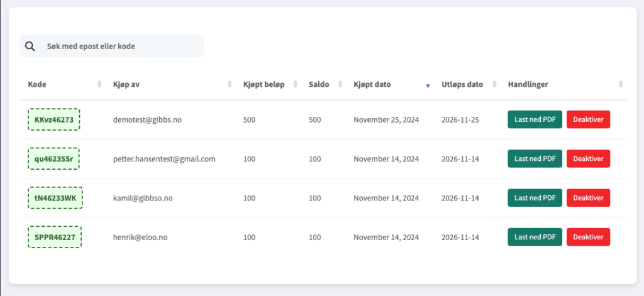Screen dimensions: 644x296
Task: Click the KKvz46273 code badge
Action: click(54, 119)
